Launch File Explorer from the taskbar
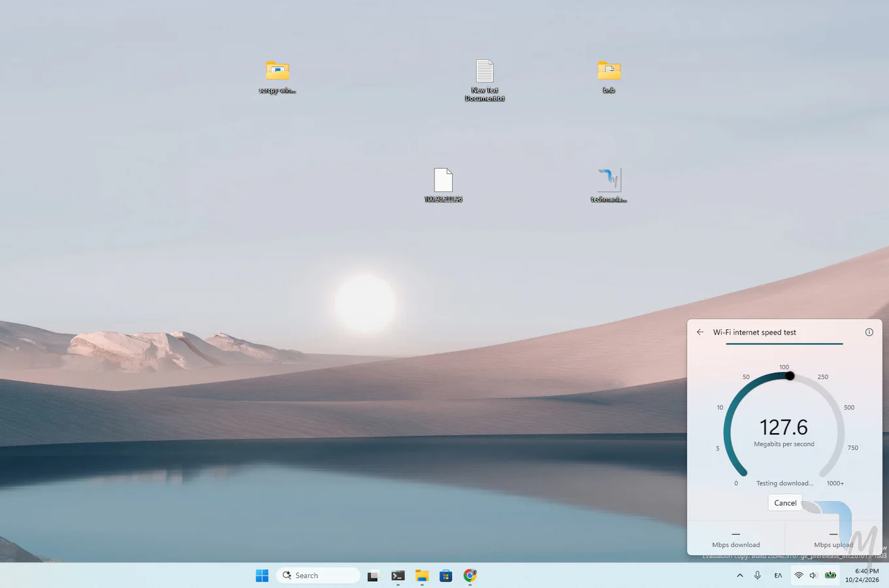889x588 pixels. [422, 576]
